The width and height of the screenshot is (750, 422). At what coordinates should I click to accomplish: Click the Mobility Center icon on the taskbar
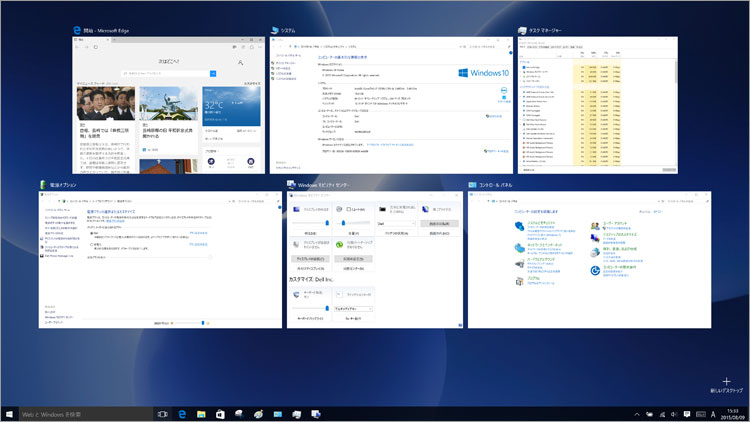point(316,414)
